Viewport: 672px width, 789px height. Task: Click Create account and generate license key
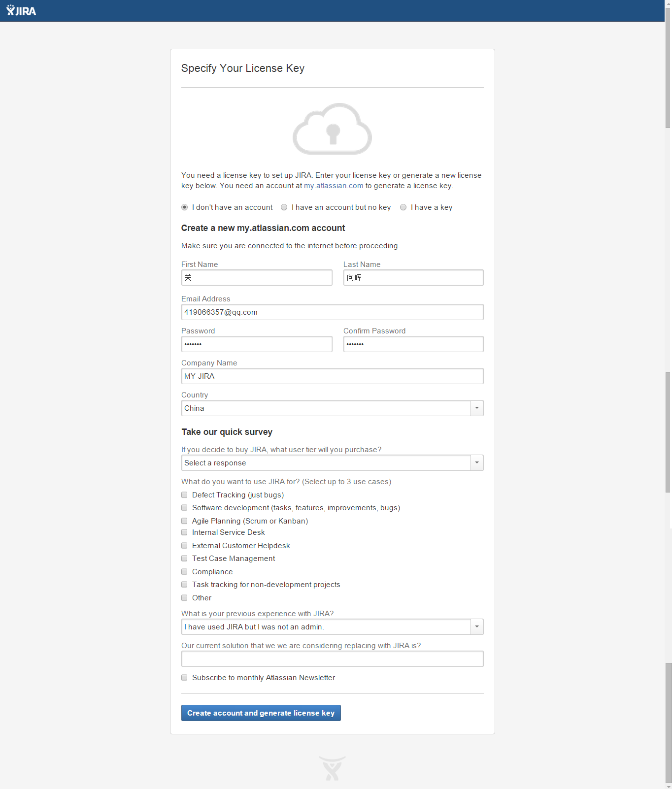tap(261, 713)
